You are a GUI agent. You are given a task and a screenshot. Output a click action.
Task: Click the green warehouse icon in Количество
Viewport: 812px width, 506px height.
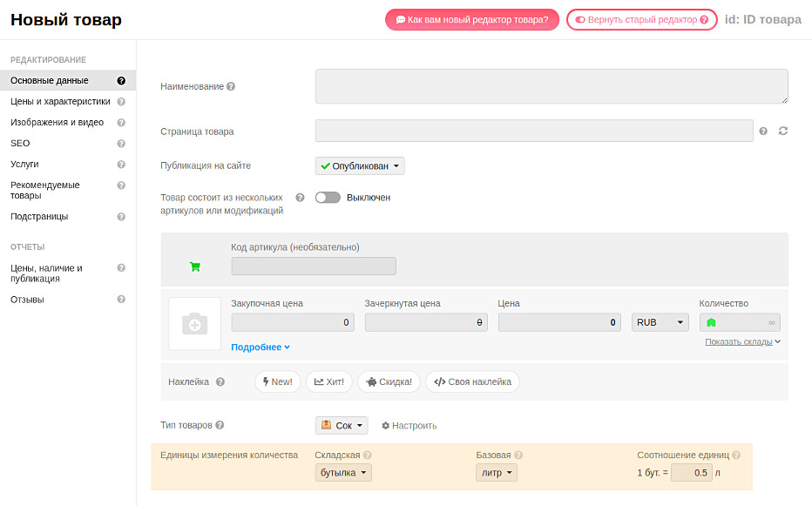pos(711,322)
